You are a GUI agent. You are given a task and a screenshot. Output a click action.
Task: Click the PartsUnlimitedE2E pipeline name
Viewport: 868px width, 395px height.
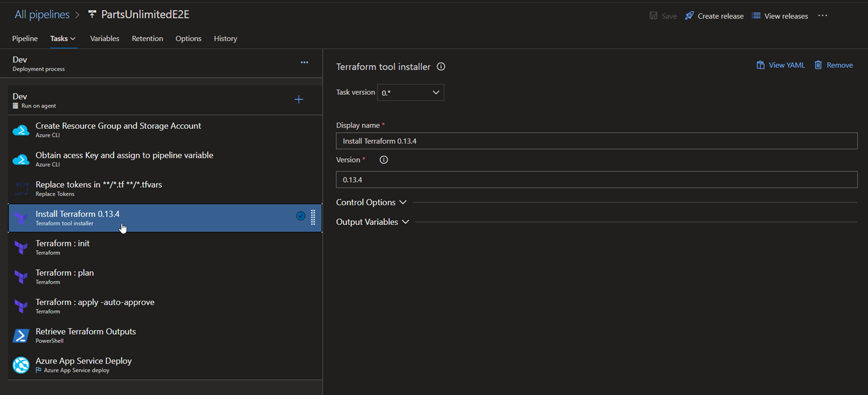(x=145, y=15)
